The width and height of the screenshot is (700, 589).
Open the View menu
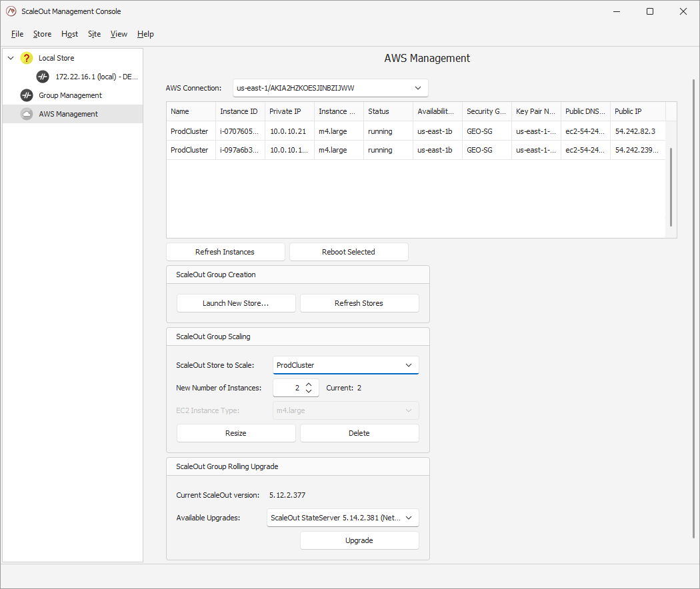(119, 34)
